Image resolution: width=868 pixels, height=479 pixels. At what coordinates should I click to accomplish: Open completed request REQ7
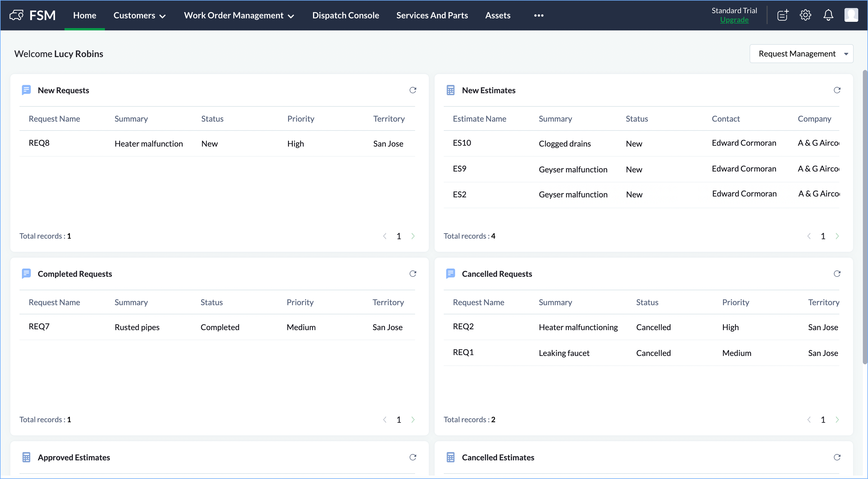point(39,326)
